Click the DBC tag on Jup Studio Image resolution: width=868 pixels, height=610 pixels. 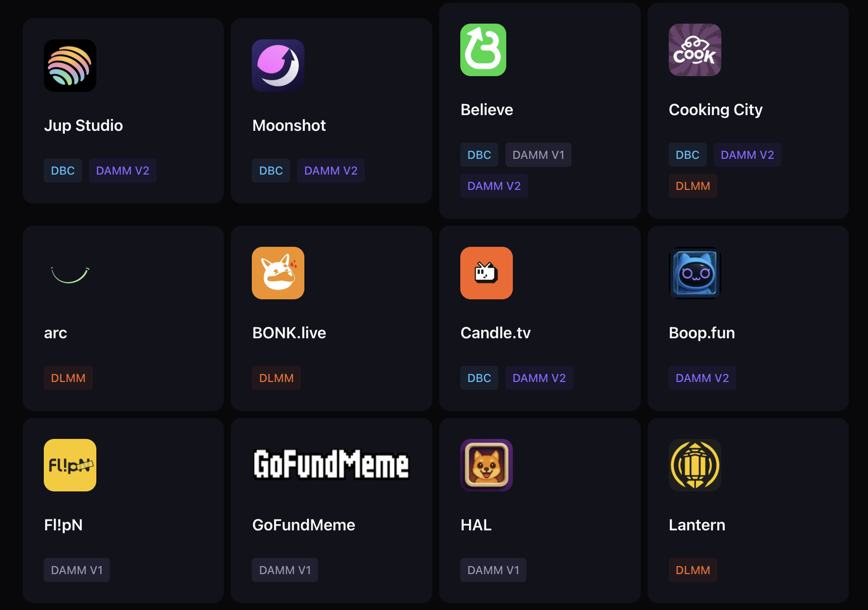pyautogui.click(x=63, y=171)
